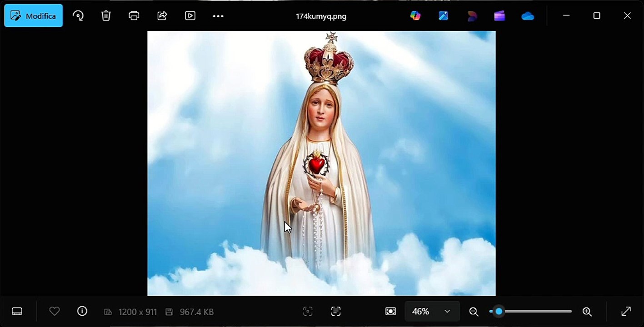Maximize the Photos window

point(597,16)
